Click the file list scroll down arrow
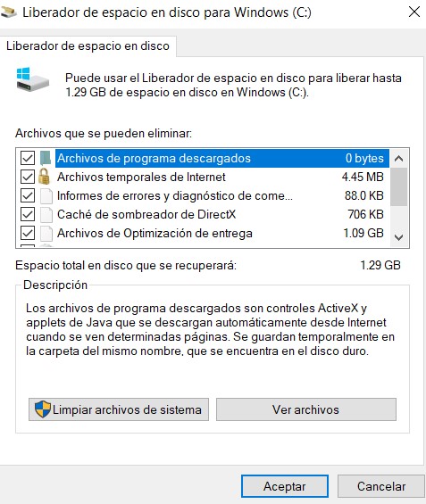This screenshot has width=426, height=504. (x=399, y=237)
